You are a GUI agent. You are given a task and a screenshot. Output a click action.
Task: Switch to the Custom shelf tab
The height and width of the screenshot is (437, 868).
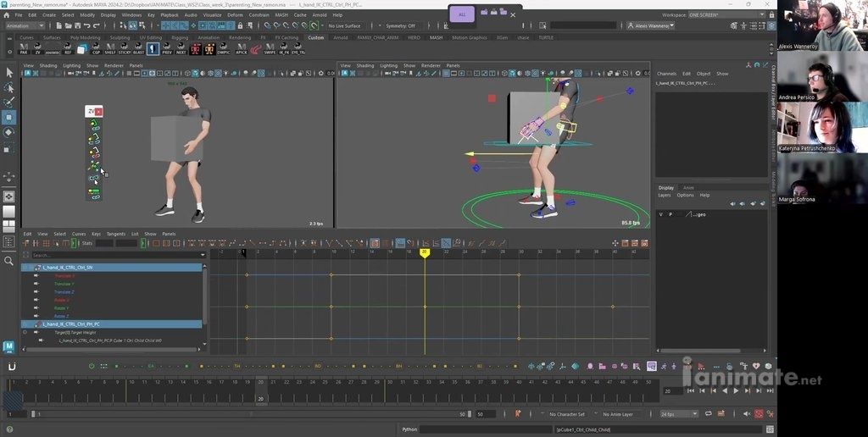(x=316, y=37)
